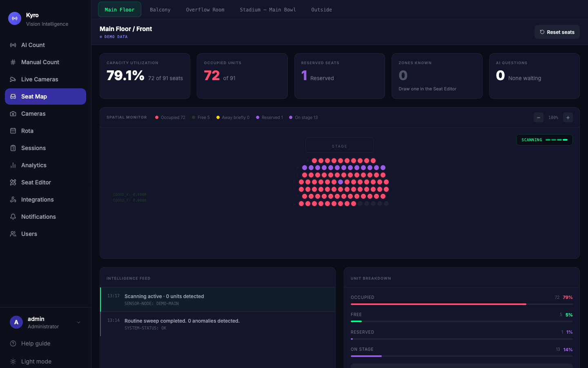Click the Away briefly 0 legend entry
This screenshot has height=368, width=588.
[233, 117]
